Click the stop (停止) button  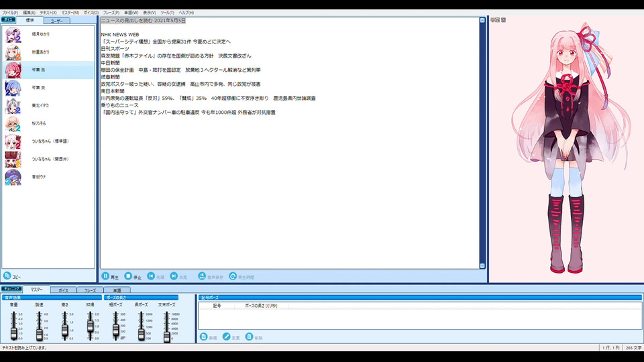pos(129,276)
